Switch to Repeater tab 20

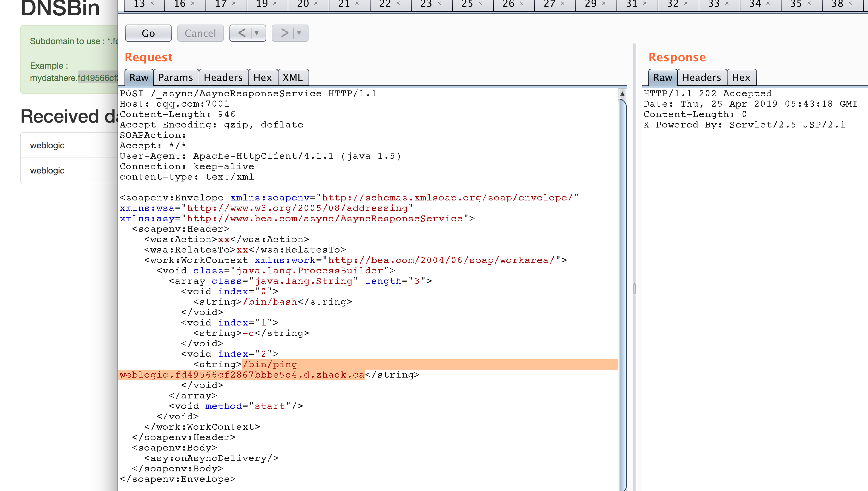pos(303,4)
